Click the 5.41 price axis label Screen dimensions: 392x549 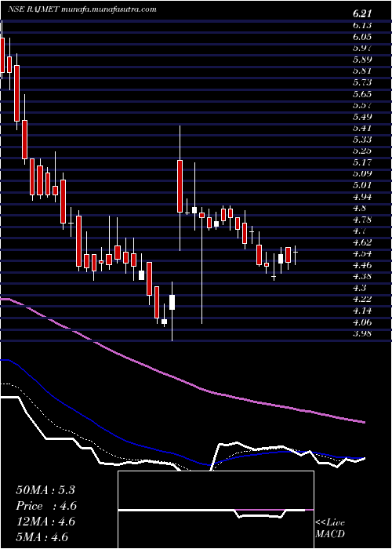[x=362, y=128]
